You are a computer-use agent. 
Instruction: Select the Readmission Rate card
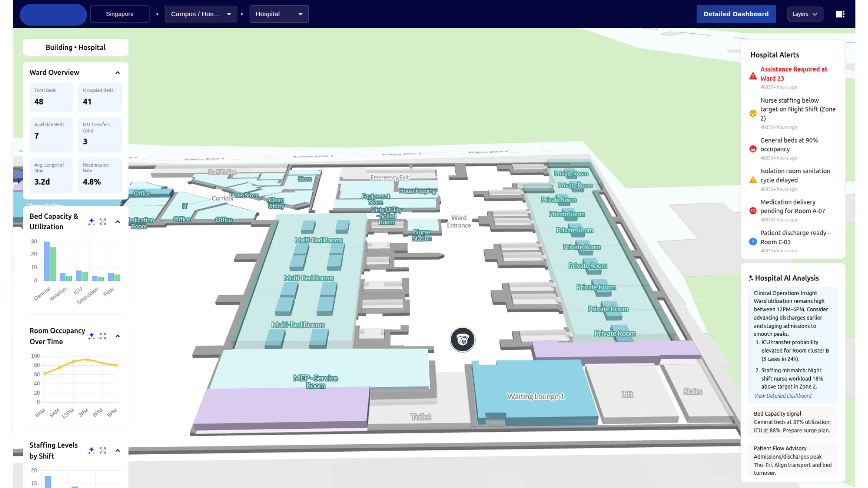pyautogui.click(x=100, y=175)
